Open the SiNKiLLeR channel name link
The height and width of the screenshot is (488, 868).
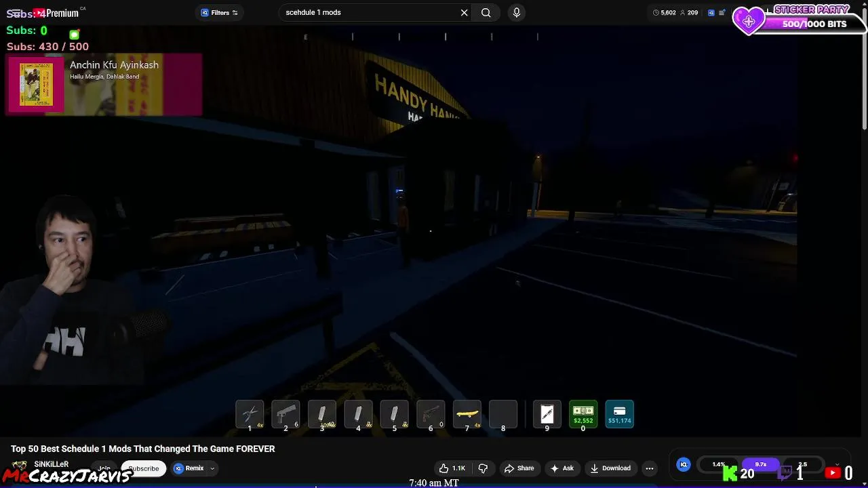point(52,464)
